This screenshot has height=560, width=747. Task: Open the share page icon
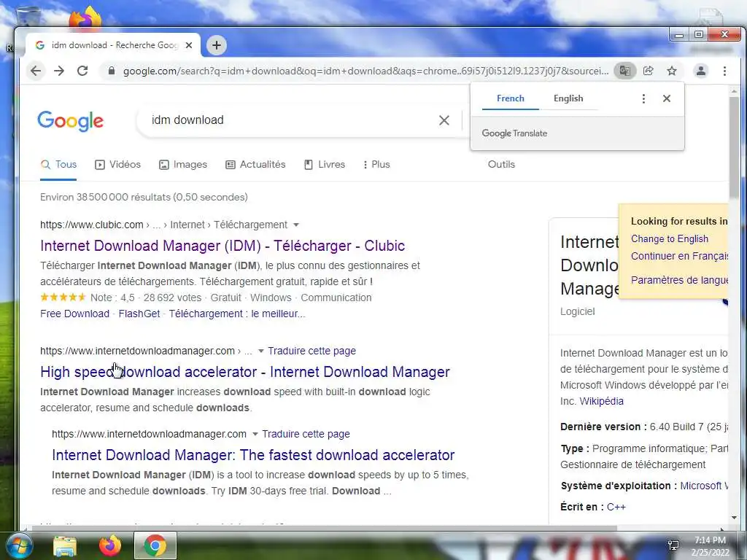point(648,71)
